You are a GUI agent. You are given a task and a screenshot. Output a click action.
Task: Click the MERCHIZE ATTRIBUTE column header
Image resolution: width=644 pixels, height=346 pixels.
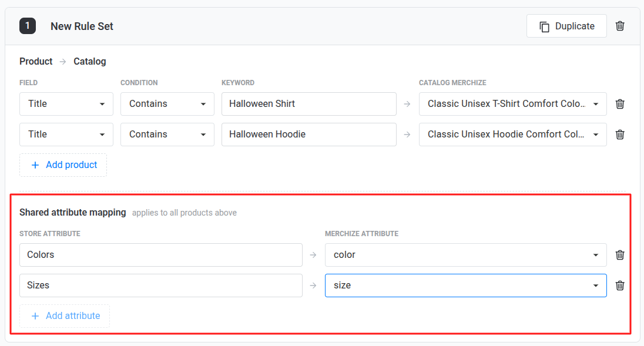pos(362,234)
